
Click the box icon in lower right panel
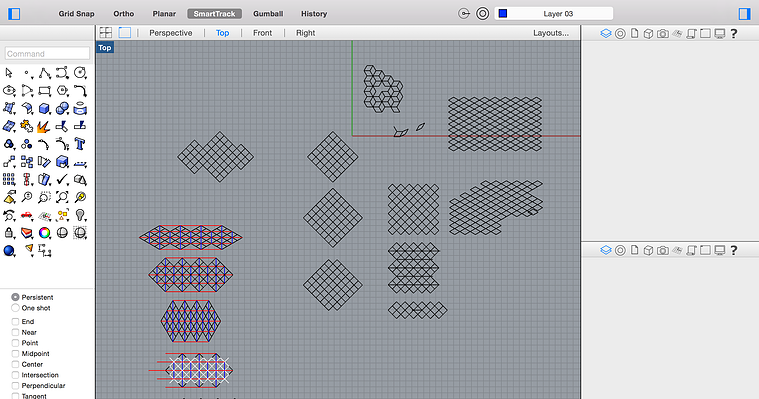649,250
